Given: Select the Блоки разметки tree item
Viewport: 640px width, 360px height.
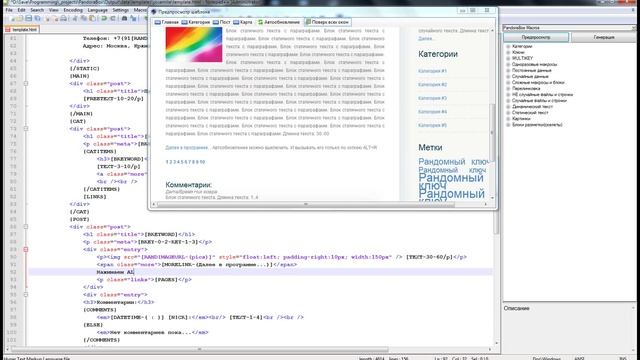Looking at the screenshot, I should click(x=537, y=125).
